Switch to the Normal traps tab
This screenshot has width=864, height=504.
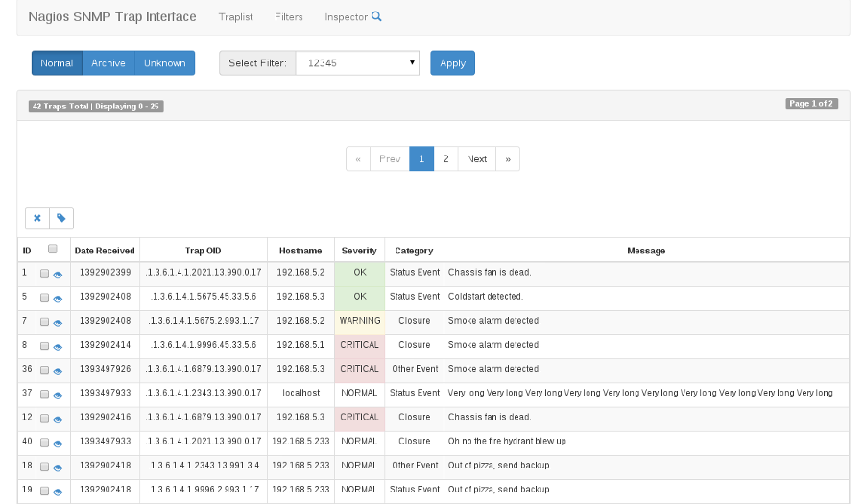click(57, 62)
